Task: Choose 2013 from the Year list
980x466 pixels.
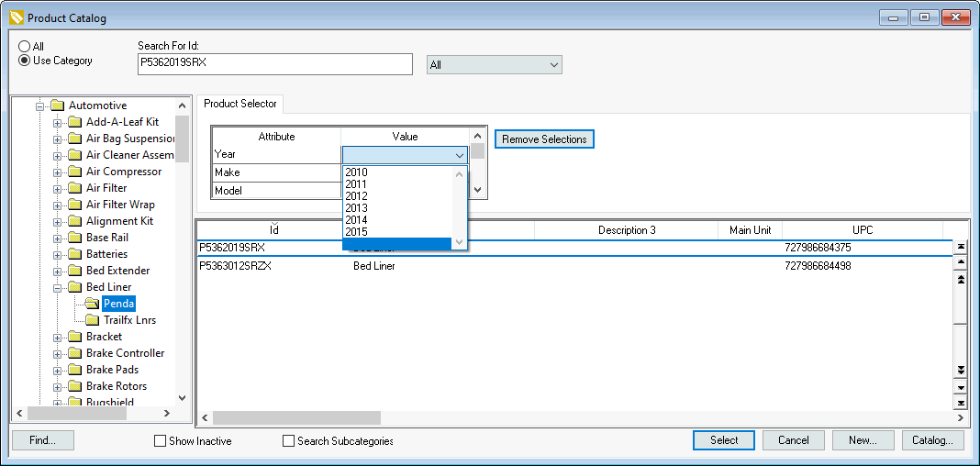Action: [356, 208]
